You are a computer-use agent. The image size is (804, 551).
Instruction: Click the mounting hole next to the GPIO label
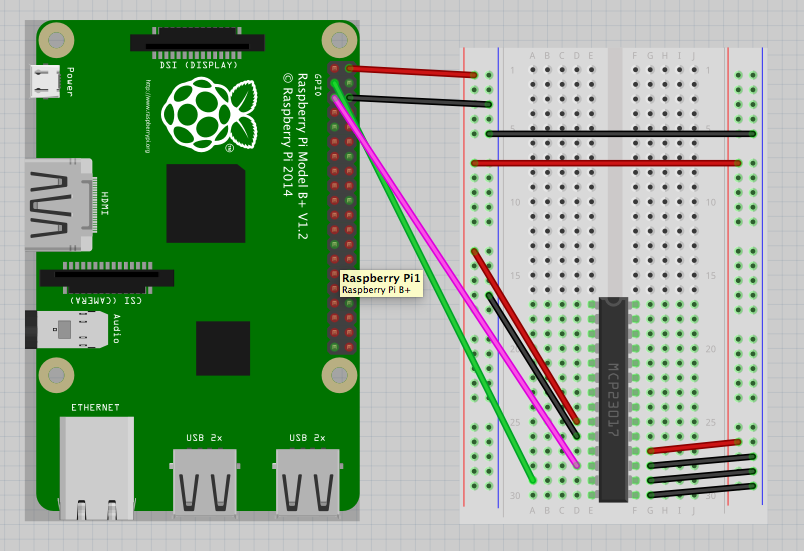(339, 39)
